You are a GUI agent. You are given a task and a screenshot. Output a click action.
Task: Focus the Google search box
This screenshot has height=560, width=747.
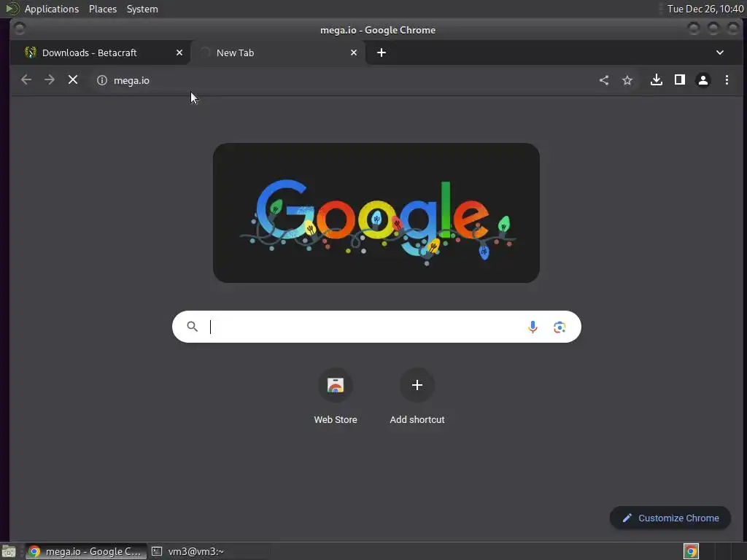[x=376, y=327]
